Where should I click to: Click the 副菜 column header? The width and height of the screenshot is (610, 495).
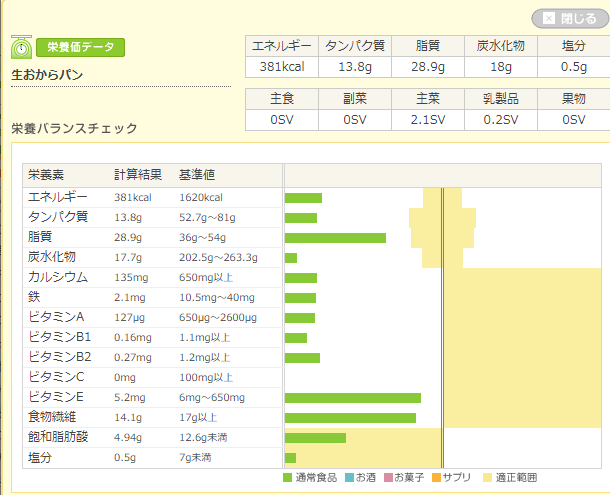point(355,99)
